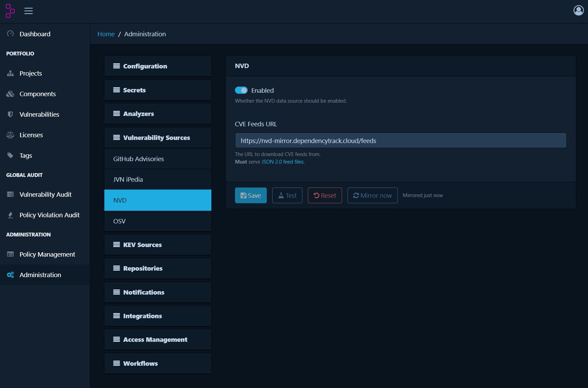Expand the KEV Sources section

point(158,245)
